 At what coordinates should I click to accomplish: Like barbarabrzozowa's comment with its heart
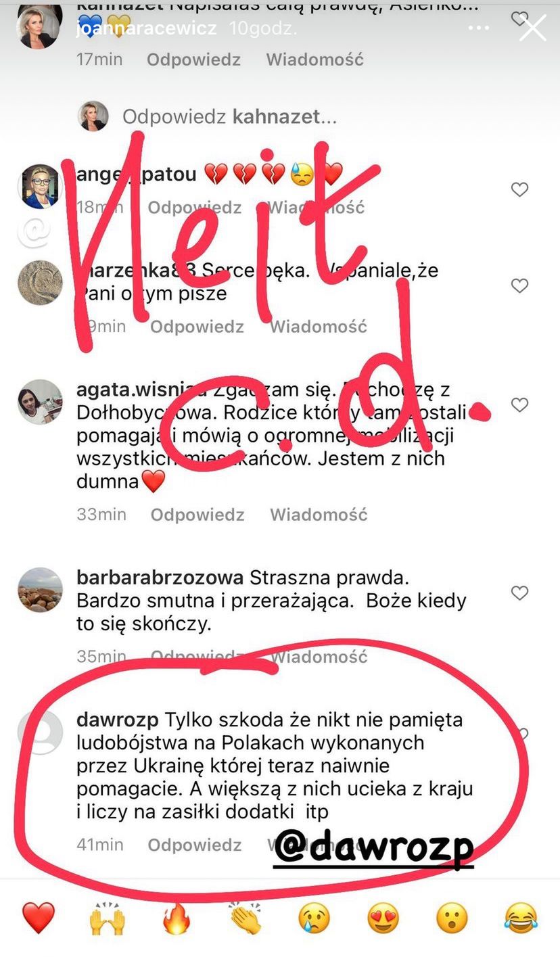point(519,593)
